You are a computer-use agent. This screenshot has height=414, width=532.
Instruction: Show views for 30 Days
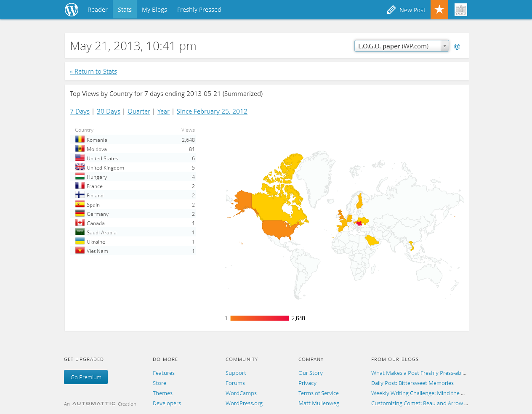[x=109, y=111]
